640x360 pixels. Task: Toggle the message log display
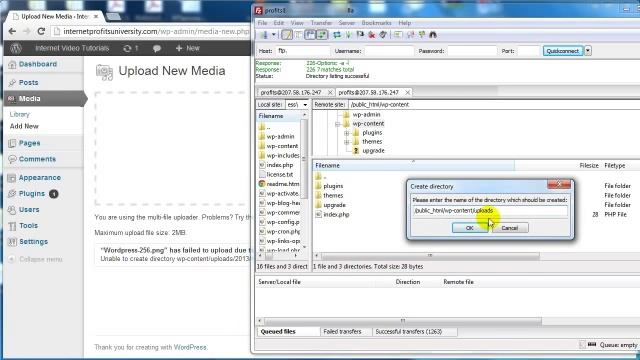pos(287,35)
